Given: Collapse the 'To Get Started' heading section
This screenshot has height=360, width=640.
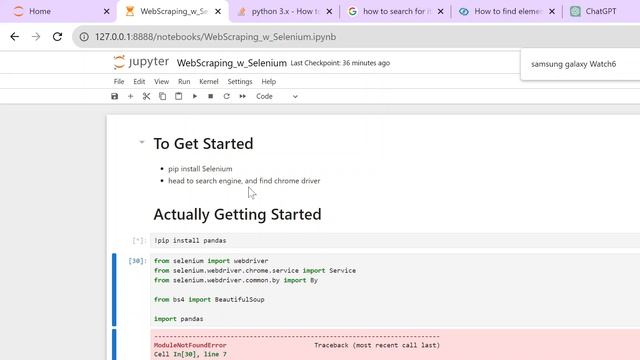Looking at the screenshot, I should pyautogui.click(x=142, y=142).
